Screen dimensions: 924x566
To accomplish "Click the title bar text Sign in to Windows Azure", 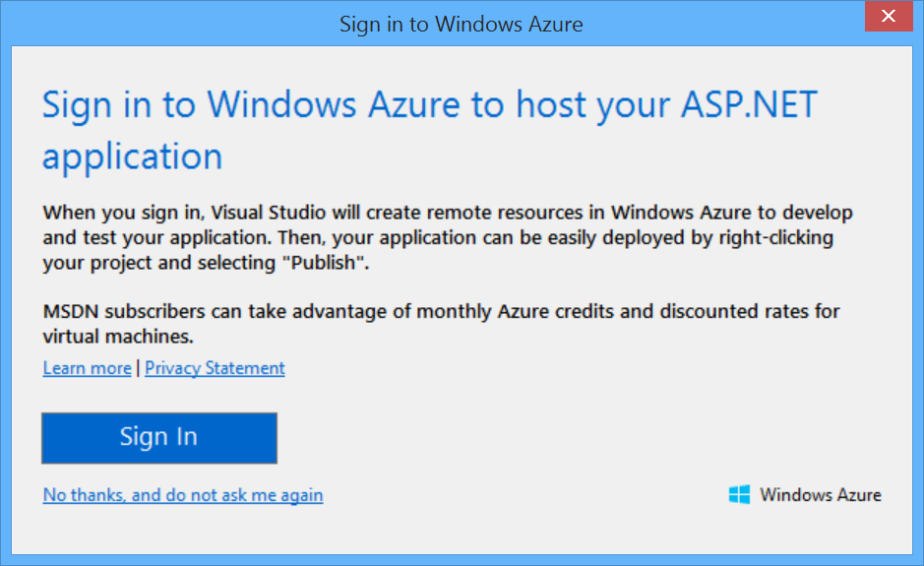I will point(461,24).
